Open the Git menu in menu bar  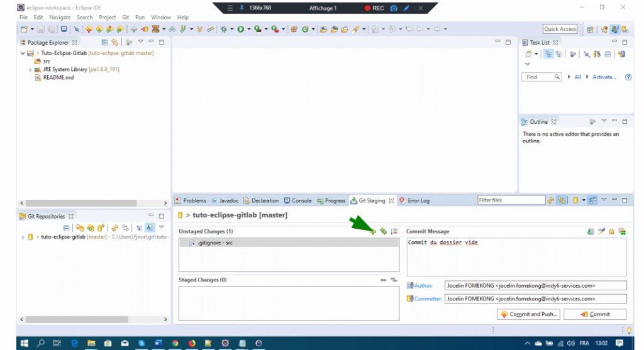[126, 17]
